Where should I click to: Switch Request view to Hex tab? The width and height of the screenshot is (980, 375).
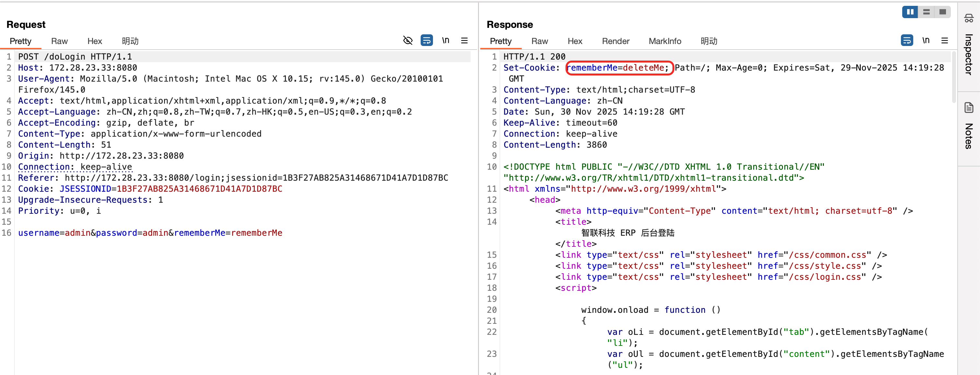95,41
